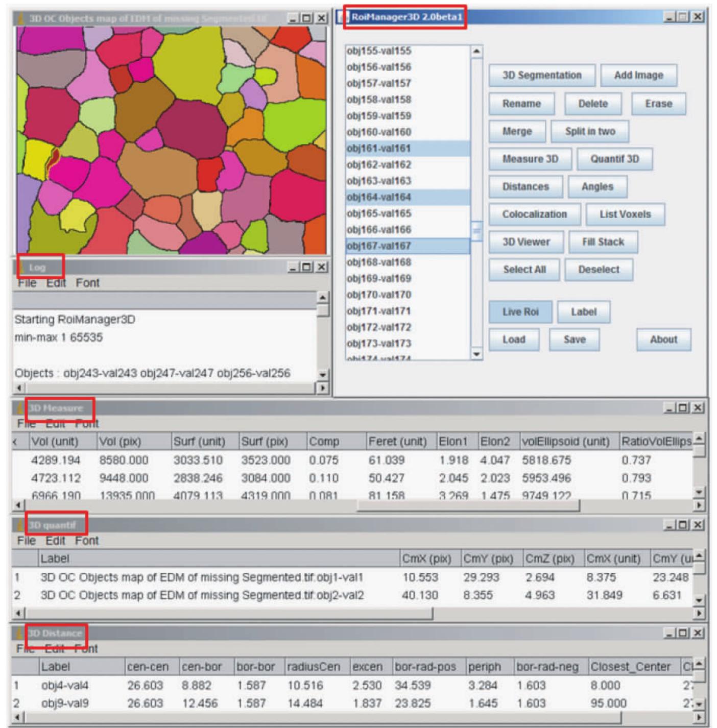Click the 3D Measure window's scroll-up arrow
Image resolution: width=717 pixels, height=728 pixels.
(x=699, y=438)
